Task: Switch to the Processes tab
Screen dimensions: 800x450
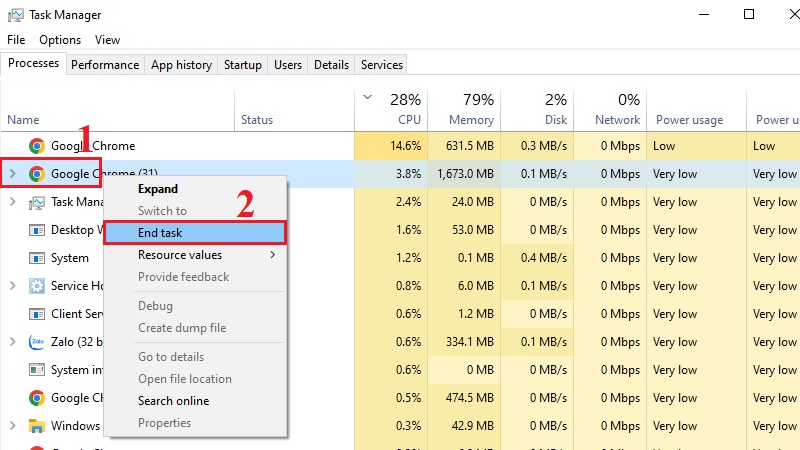Action: pos(33,63)
